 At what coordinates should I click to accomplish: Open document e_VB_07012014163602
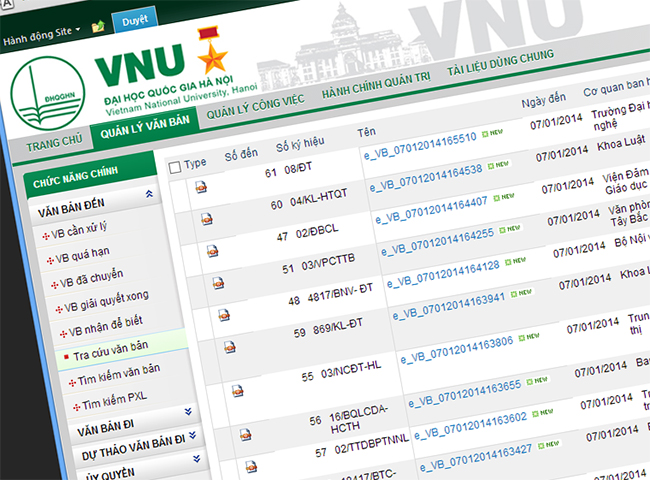point(471,425)
